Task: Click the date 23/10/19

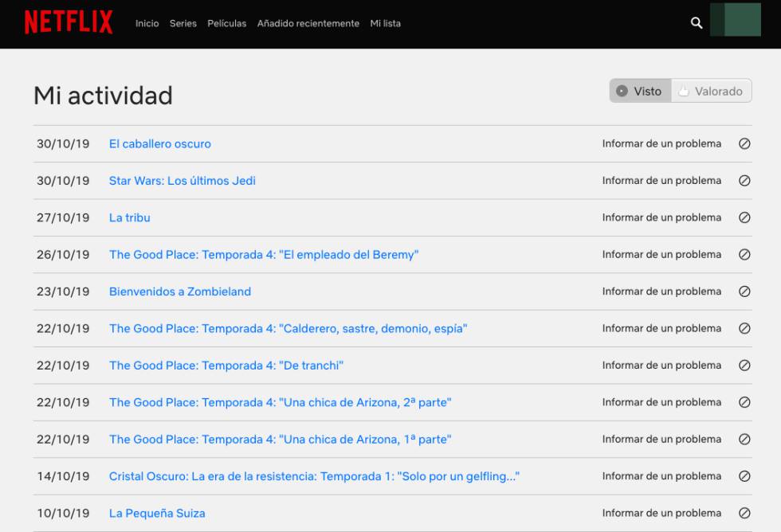Action: pyautogui.click(x=63, y=291)
